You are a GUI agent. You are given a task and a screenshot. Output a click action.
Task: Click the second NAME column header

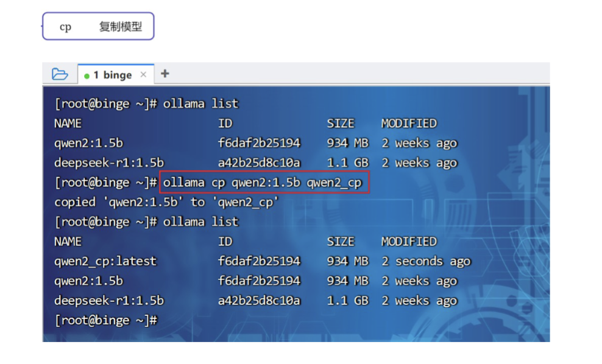(68, 242)
